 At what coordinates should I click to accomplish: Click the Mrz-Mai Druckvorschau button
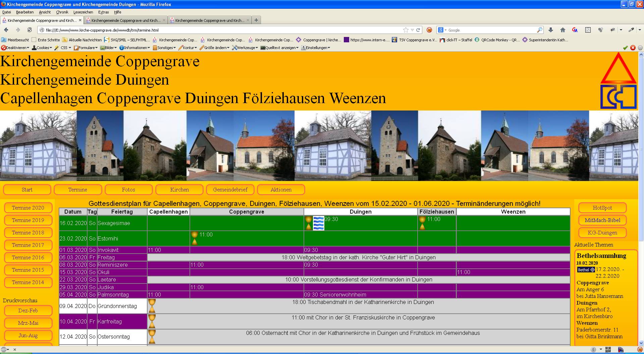click(29, 323)
